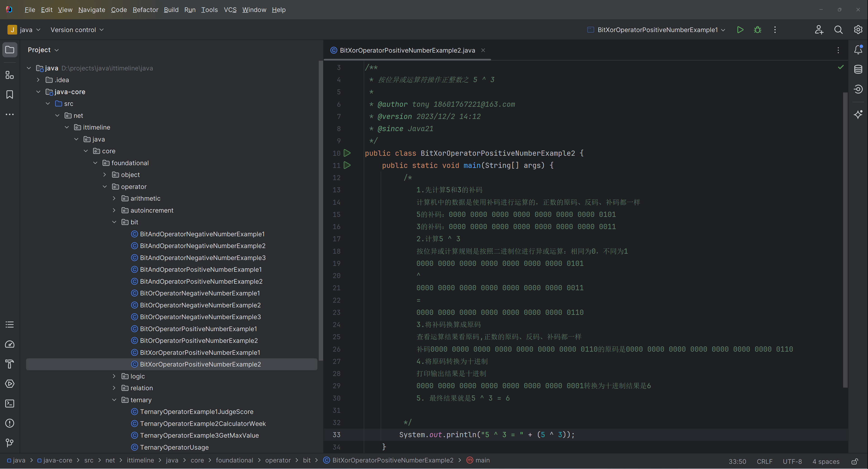Open the TODO list tool window
Viewport: 868px width, 469px height.
point(10,325)
